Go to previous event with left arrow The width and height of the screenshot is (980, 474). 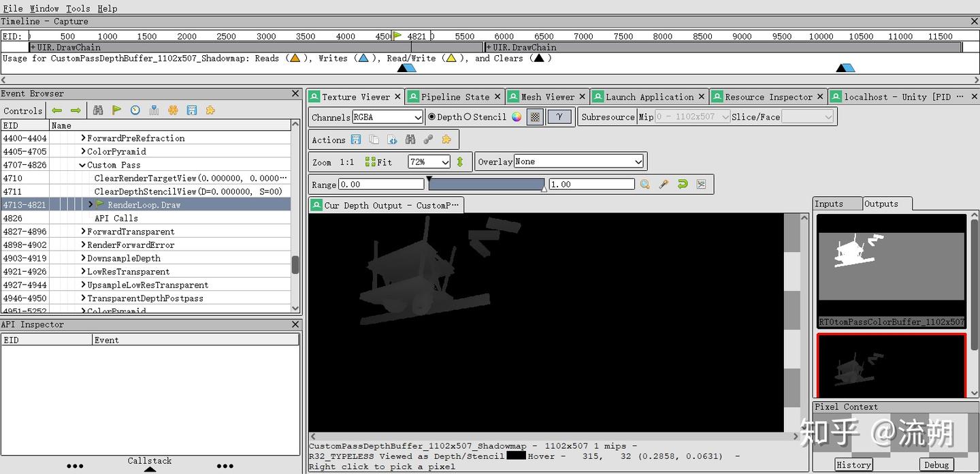pos(57,110)
